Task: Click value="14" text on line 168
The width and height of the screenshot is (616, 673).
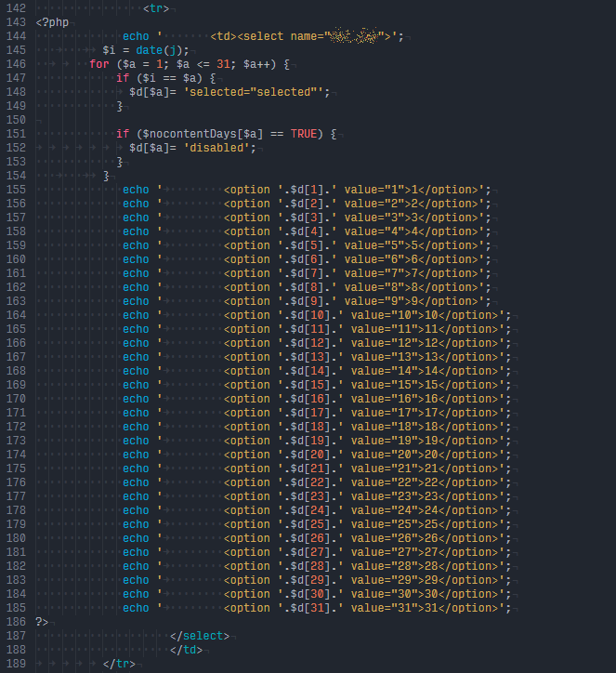Action: click(385, 371)
